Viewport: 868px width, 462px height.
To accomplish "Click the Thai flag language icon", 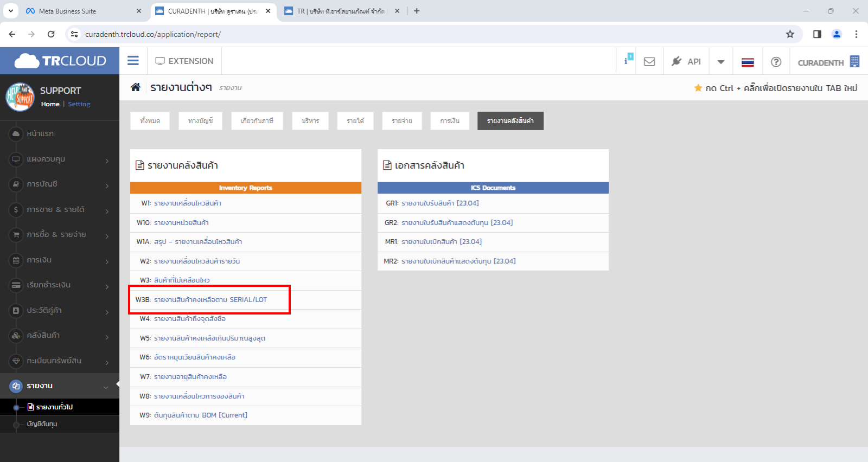I will pos(748,62).
